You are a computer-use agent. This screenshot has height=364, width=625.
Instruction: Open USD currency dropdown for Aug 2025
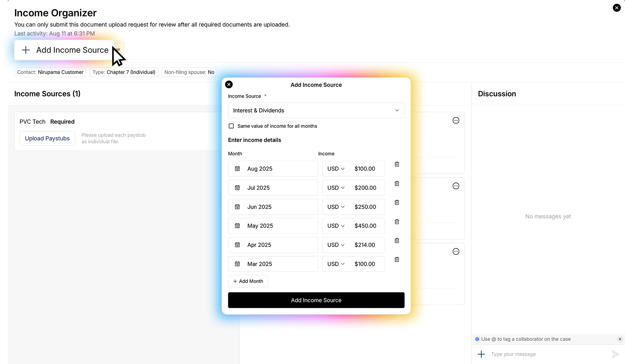[336, 169]
